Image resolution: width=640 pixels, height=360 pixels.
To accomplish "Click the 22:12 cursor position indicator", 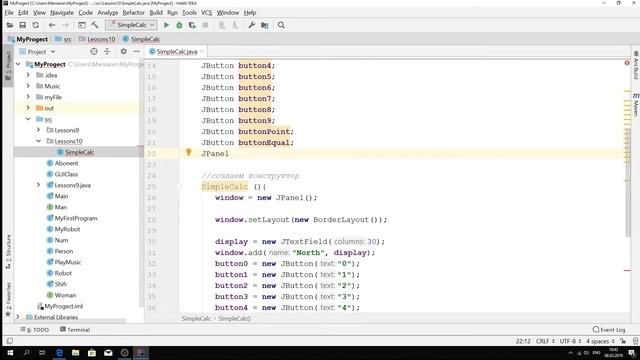I will pyautogui.click(x=523, y=341).
